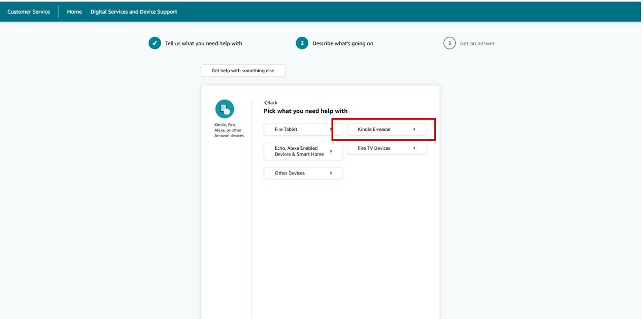
Task: Choose Kindle E-reader option
Action: point(386,129)
